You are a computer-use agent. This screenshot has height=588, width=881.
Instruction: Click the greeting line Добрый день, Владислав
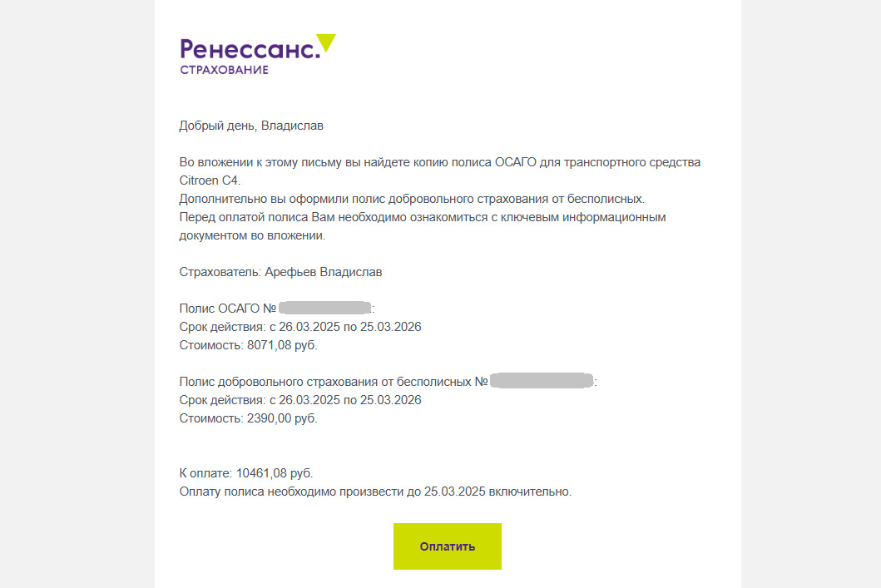click(x=251, y=126)
